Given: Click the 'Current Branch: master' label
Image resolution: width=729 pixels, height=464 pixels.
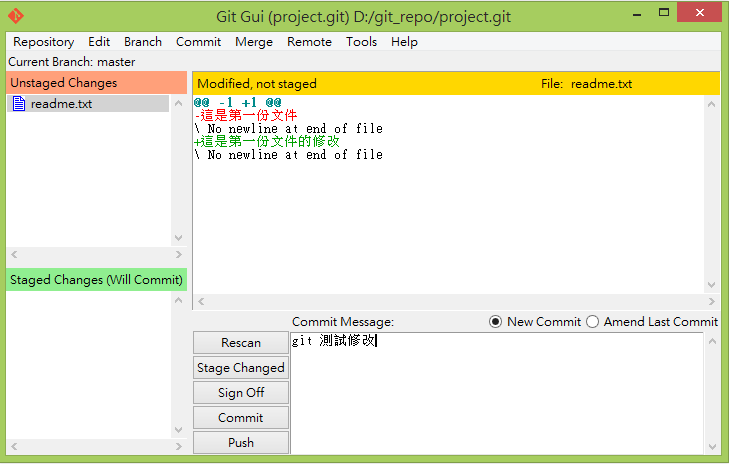Looking at the screenshot, I should coord(72,62).
